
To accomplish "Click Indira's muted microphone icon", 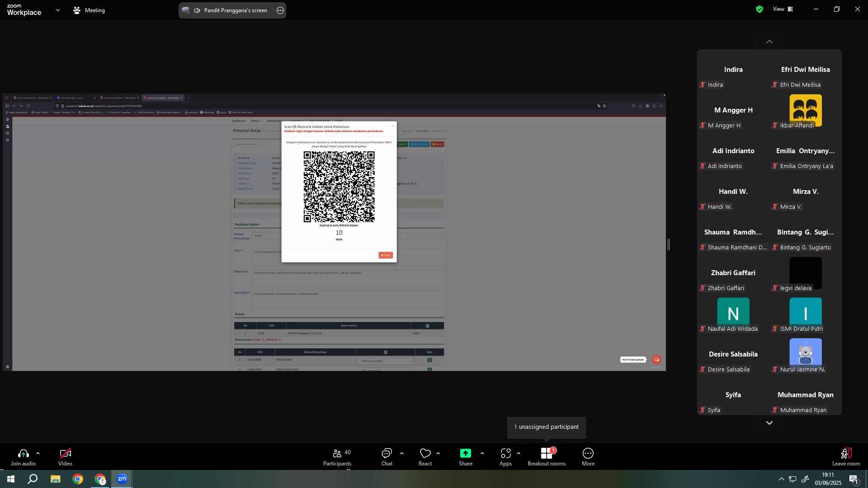I will (x=703, y=84).
